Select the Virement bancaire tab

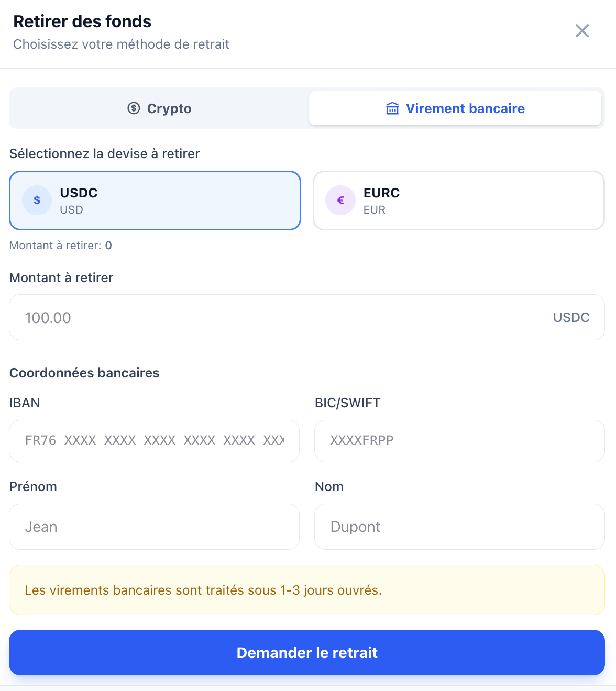pyautogui.click(x=455, y=108)
